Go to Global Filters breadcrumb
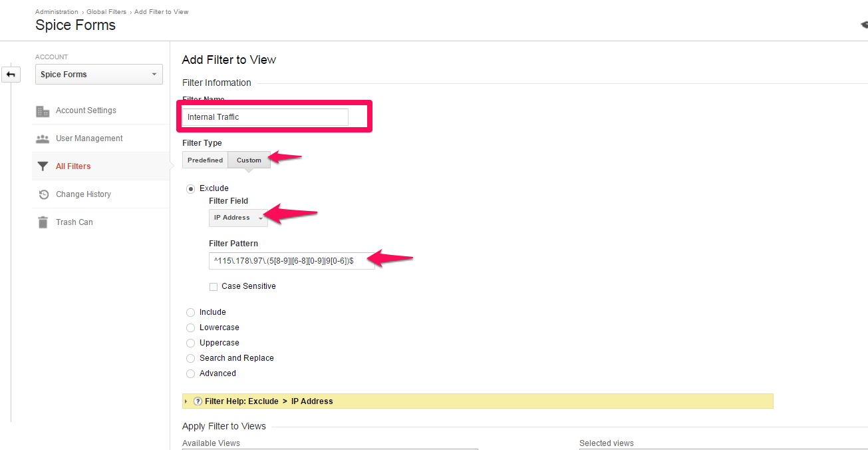This screenshot has height=450, width=868. tap(108, 12)
